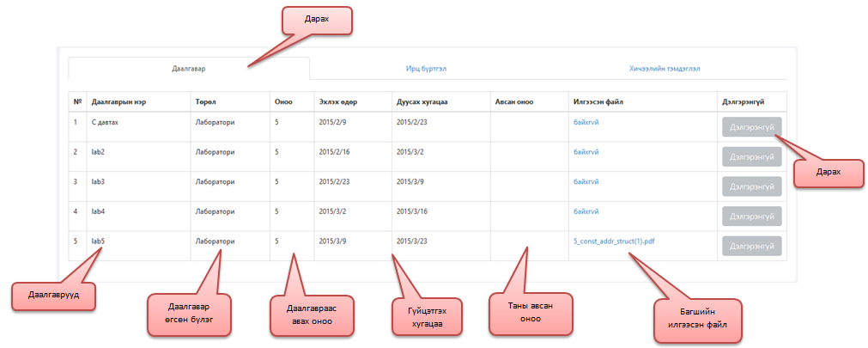Click байхгүй link in С давтах row
The height and width of the screenshot is (348, 868).
[x=586, y=122]
